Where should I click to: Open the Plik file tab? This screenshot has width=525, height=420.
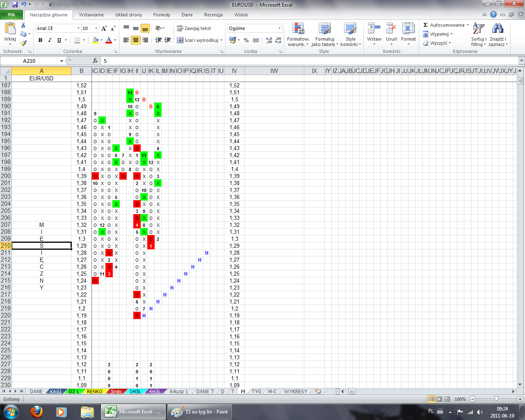pos(11,15)
